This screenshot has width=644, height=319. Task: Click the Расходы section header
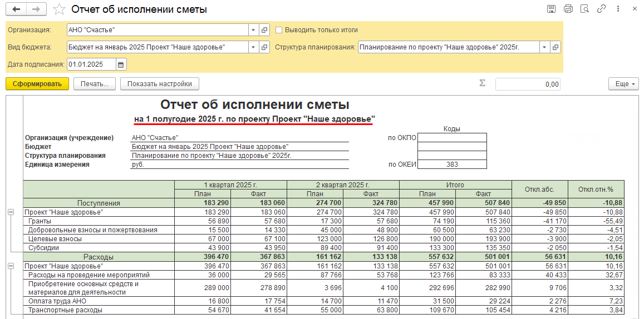click(x=99, y=257)
